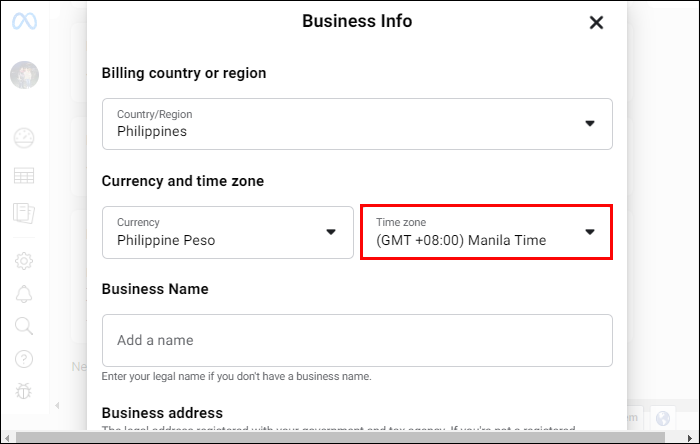Open the Time zone dropdown
Image resolution: width=700 pixels, height=444 pixels.
coord(487,232)
